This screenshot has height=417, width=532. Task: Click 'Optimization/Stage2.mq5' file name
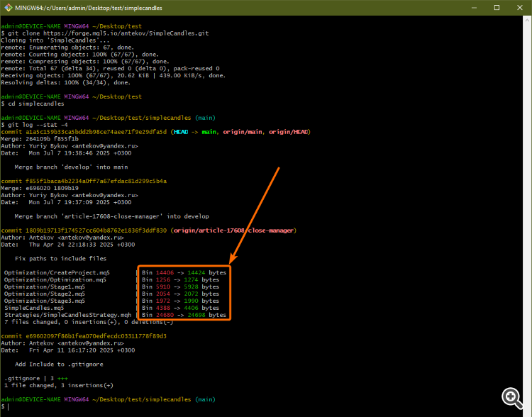(x=45, y=294)
